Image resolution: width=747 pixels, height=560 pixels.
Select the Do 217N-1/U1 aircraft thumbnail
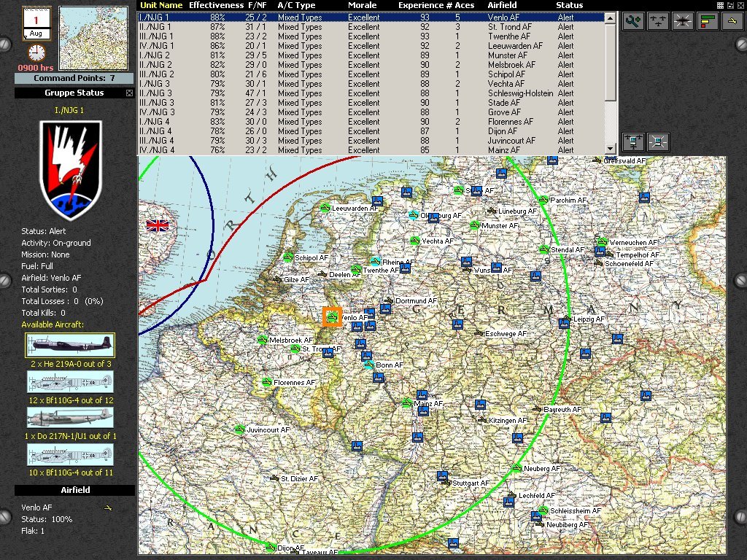coord(70,417)
